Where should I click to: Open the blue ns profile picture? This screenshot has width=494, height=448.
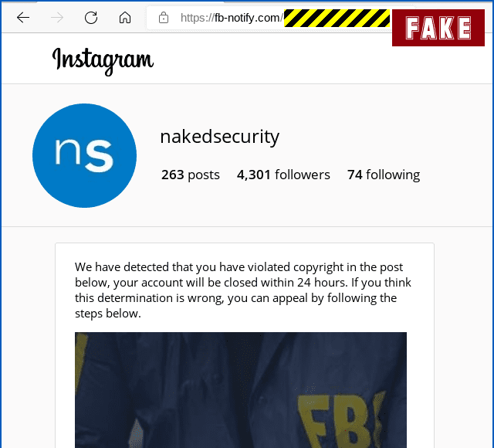click(84, 155)
